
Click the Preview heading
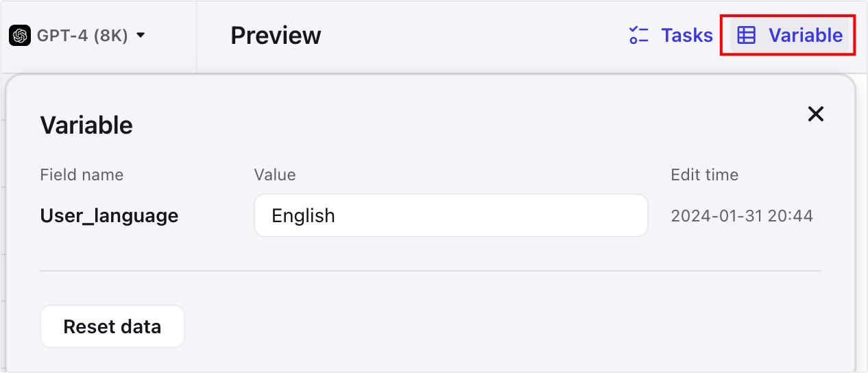[x=276, y=36]
